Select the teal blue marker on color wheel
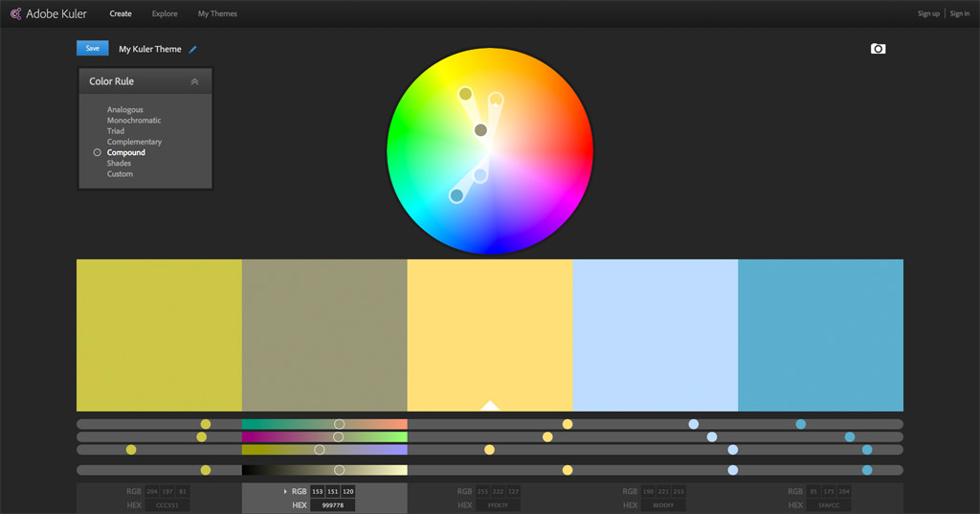The height and width of the screenshot is (514, 980). click(457, 195)
